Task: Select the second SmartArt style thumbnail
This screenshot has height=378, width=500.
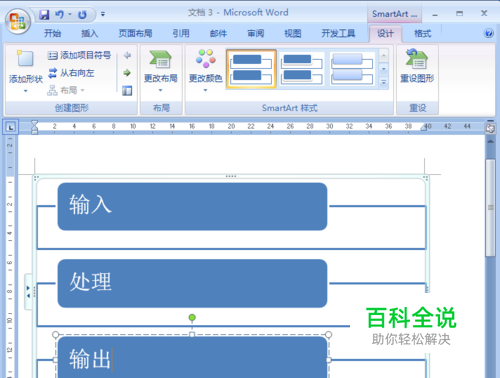Action: (x=302, y=69)
